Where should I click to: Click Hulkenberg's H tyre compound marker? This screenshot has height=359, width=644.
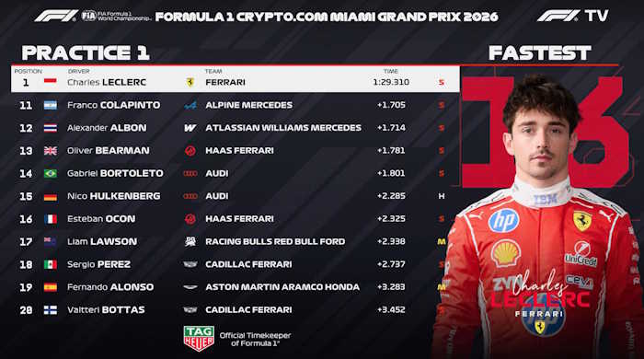pos(441,196)
